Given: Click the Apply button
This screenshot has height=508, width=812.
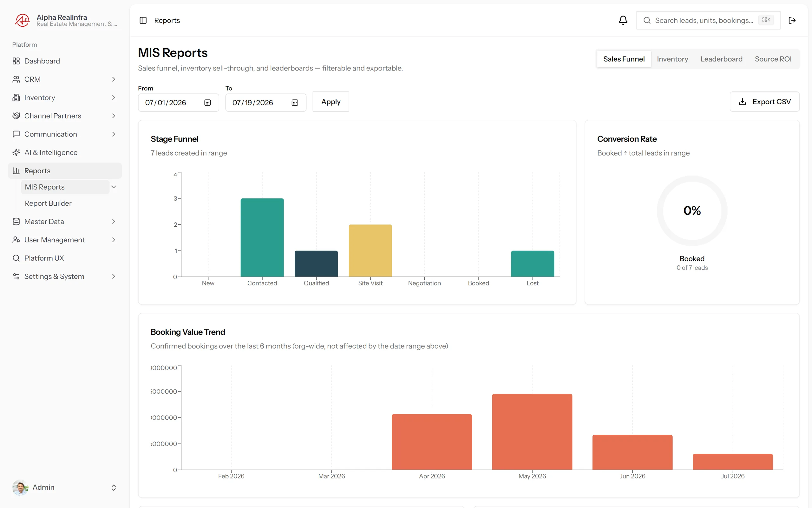Looking at the screenshot, I should [x=331, y=102].
